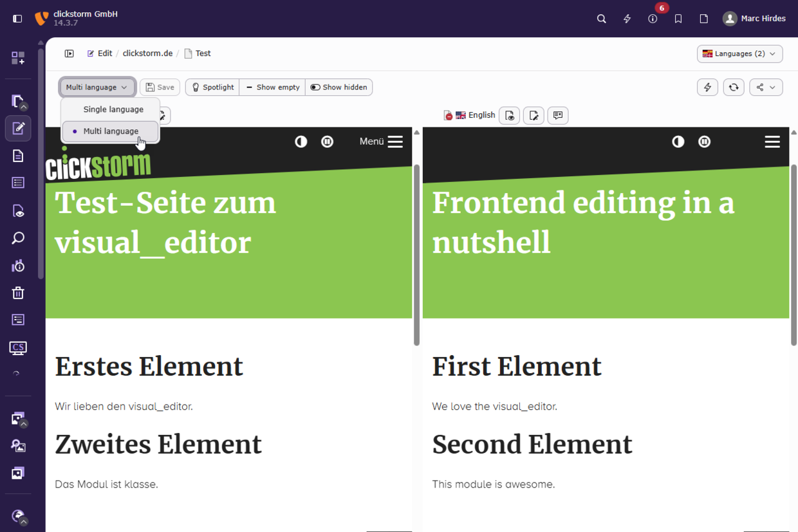Click the clickstorm logo in German preview
This screenshot has height=532, width=798.
coord(98,163)
